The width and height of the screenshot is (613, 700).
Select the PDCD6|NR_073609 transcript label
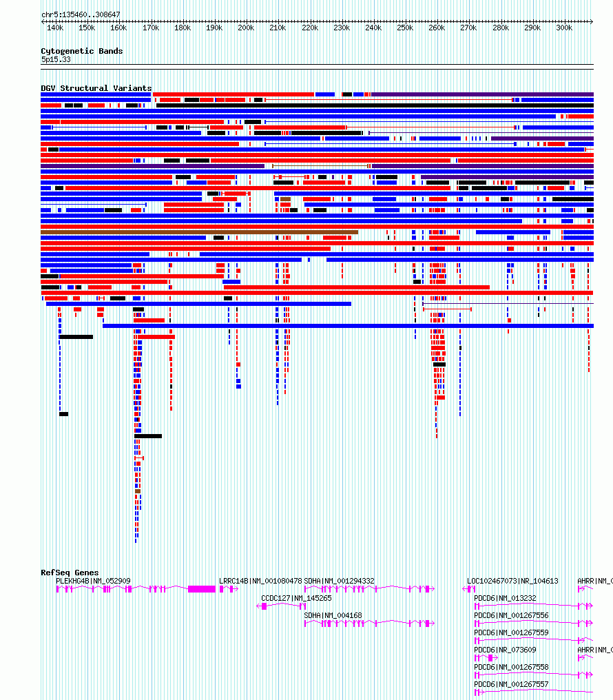point(505,650)
